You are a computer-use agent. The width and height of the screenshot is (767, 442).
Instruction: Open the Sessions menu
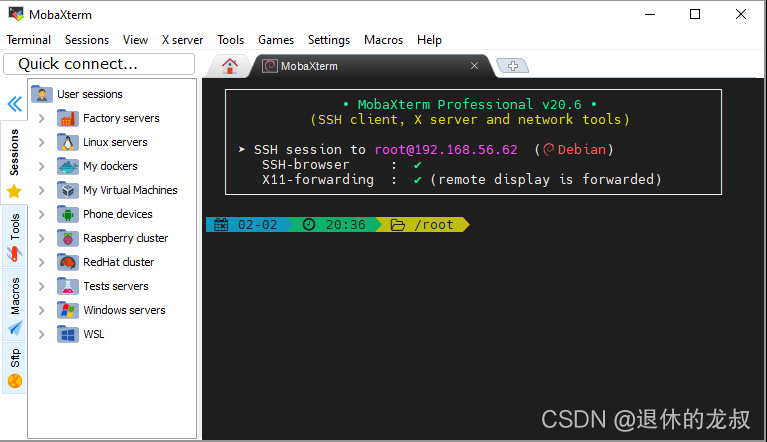click(87, 40)
